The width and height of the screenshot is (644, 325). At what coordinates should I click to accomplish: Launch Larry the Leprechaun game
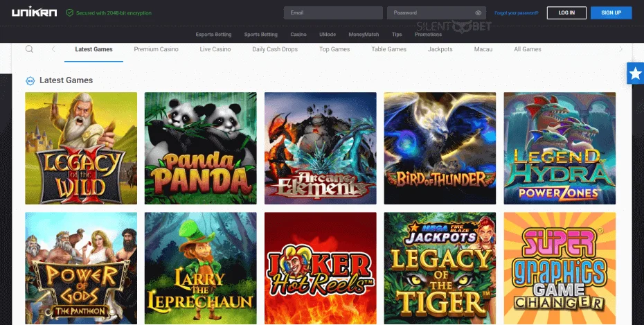click(x=200, y=268)
